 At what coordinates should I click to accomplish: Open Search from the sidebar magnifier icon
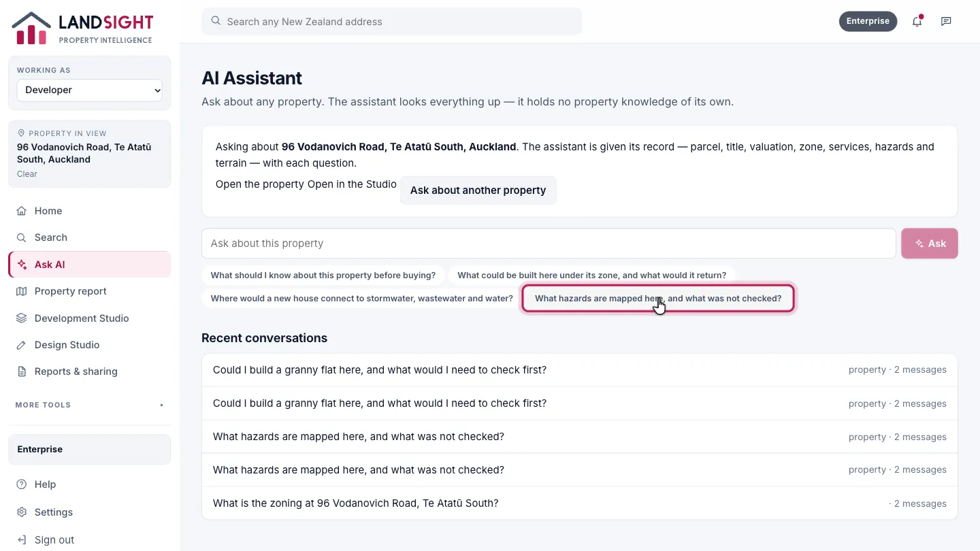coord(22,237)
